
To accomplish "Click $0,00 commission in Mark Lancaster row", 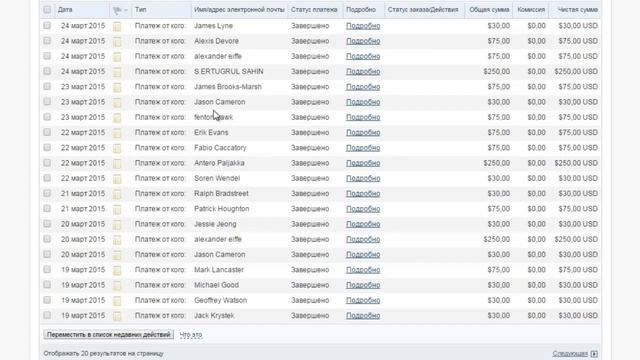I will click(x=536, y=270).
